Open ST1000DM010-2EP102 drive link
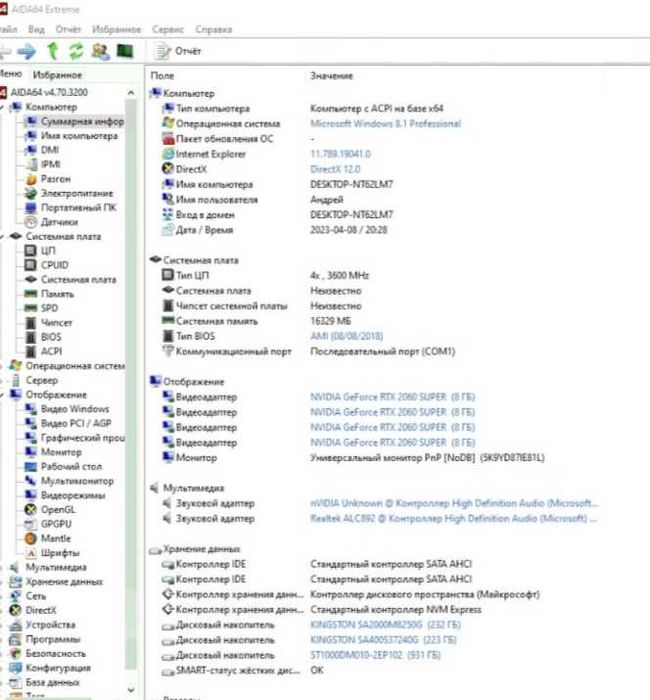Viewport: 650px width, 700px height. click(375, 655)
